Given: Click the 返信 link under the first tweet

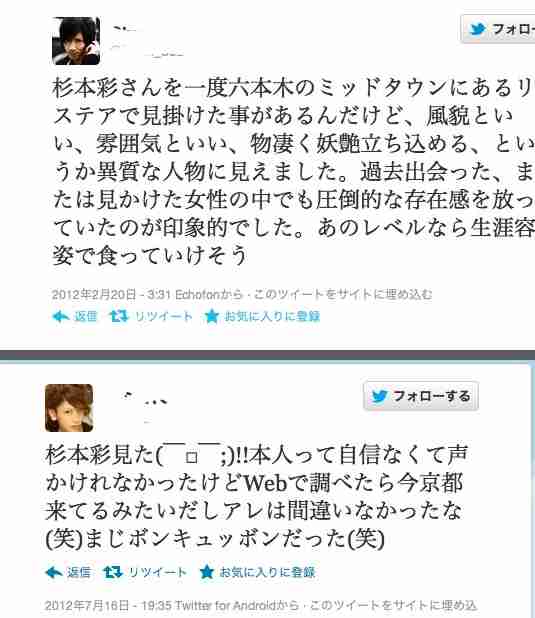Looking at the screenshot, I should click(x=86, y=316).
